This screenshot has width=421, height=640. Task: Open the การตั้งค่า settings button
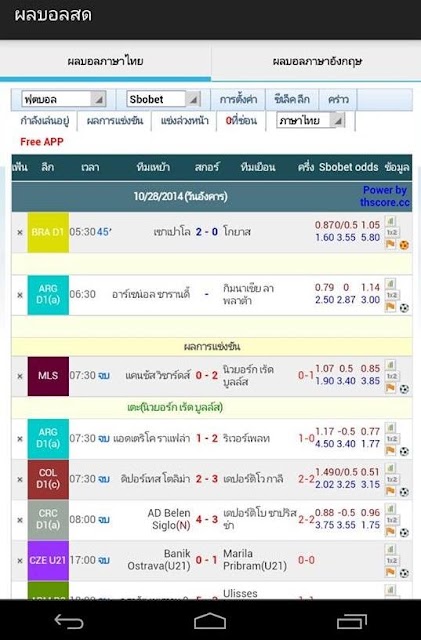[238, 99]
